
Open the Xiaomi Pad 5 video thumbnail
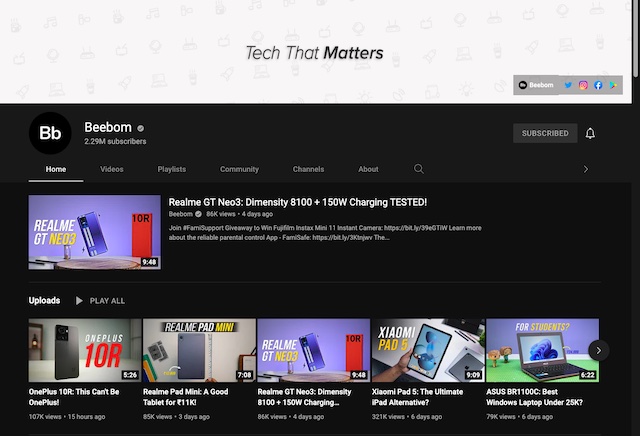428,350
